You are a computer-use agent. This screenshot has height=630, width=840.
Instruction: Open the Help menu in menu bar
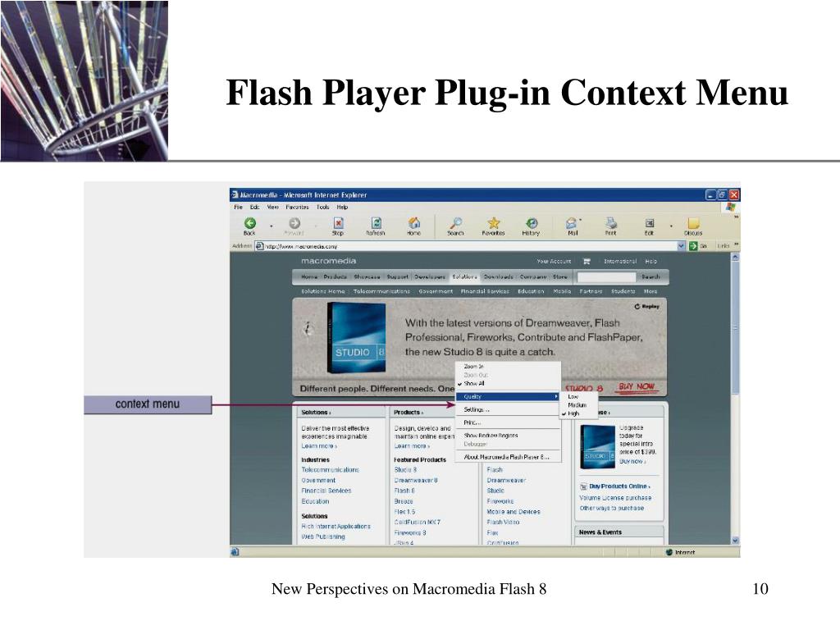342,207
